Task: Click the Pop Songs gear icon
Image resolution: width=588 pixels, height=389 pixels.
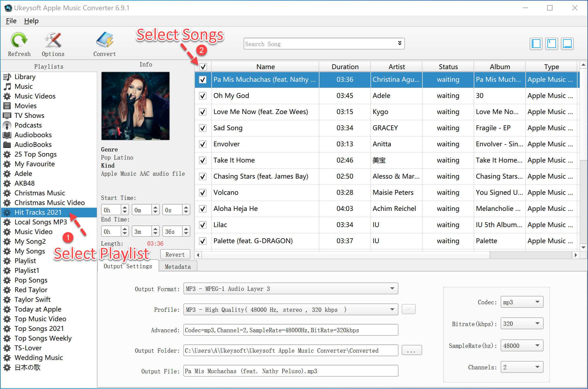Action: click(7, 280)
